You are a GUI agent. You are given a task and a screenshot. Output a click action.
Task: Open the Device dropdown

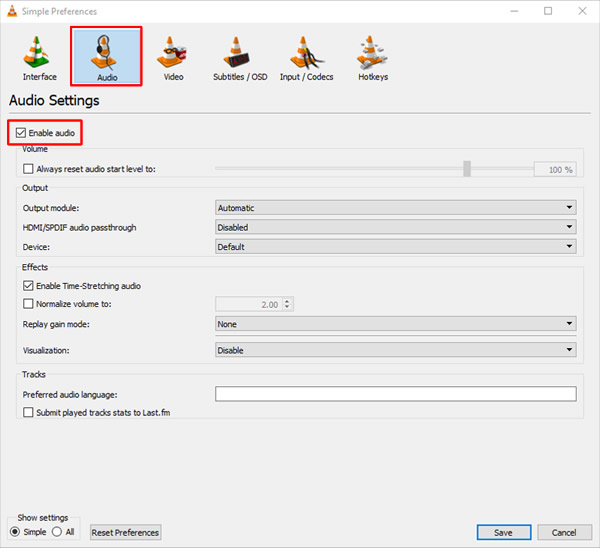396,246
